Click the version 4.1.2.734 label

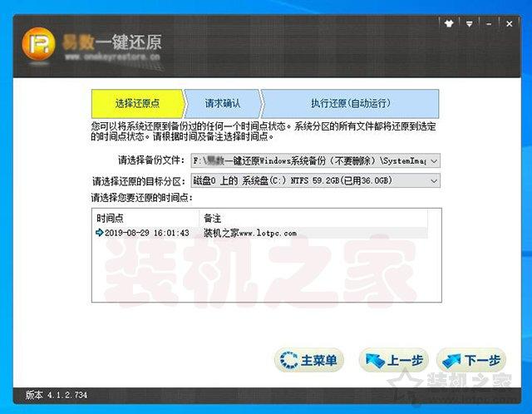[57, 395]
